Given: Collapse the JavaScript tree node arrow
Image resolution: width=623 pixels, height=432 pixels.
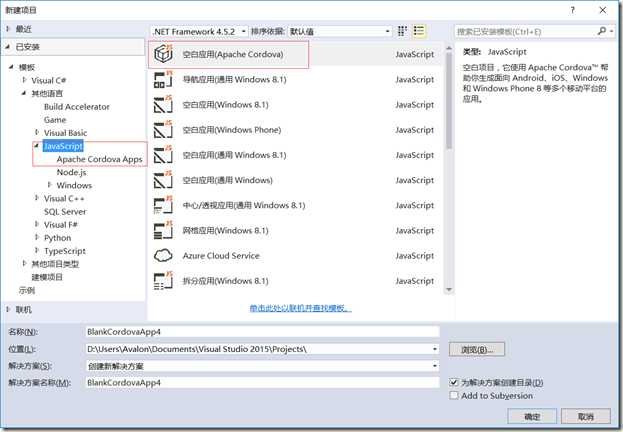Looking at the screenshot, I should click(37, 146).
